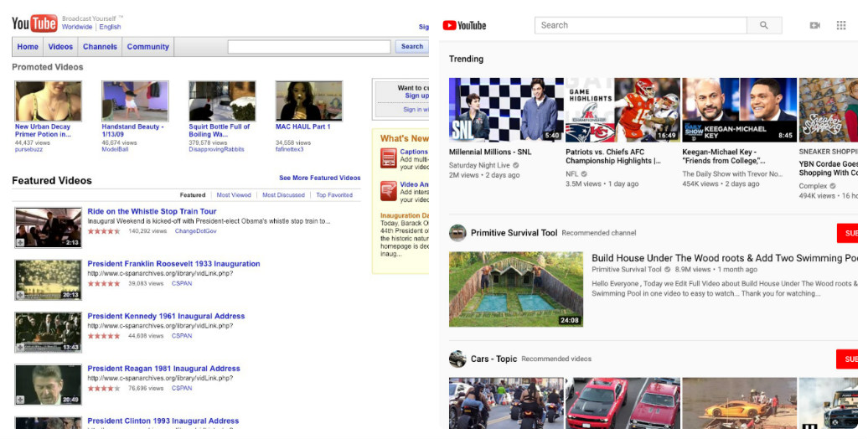Open the Community tab
Viewport: 868px width, 439px height.
[x=147, y=47]
